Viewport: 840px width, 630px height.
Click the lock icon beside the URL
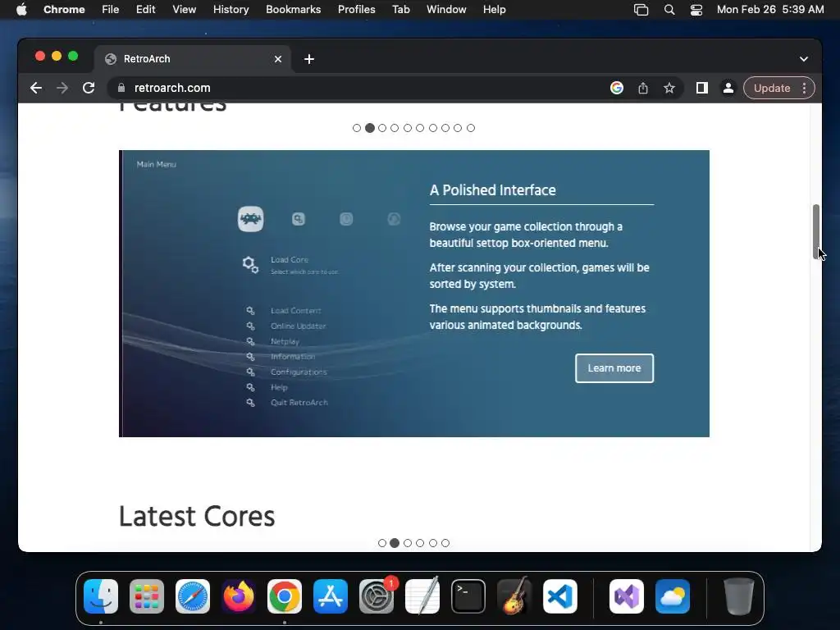121,88
